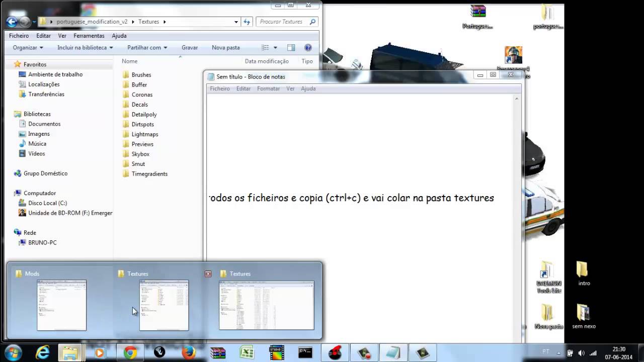Switch to the Notepad taskbar button
Viewport: 644px width, 362px height.
393,353
